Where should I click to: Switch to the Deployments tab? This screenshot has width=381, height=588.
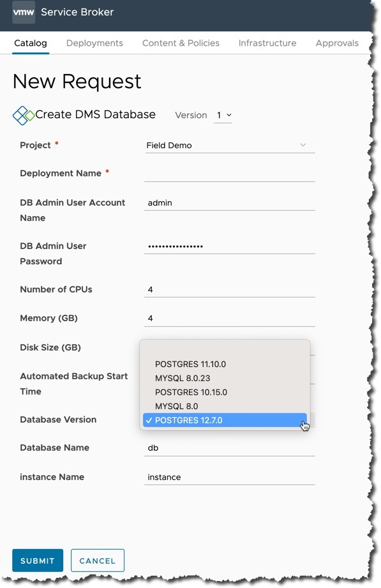(x=94, y=43)
